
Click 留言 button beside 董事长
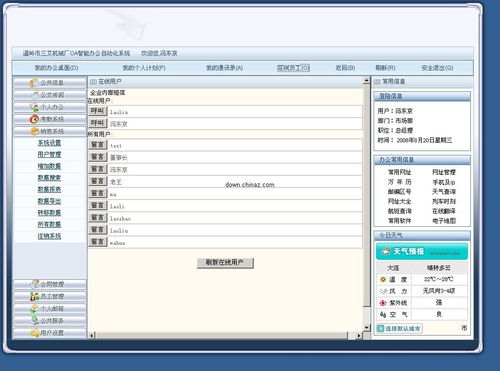pyautogui.click(x=98, y=157)
